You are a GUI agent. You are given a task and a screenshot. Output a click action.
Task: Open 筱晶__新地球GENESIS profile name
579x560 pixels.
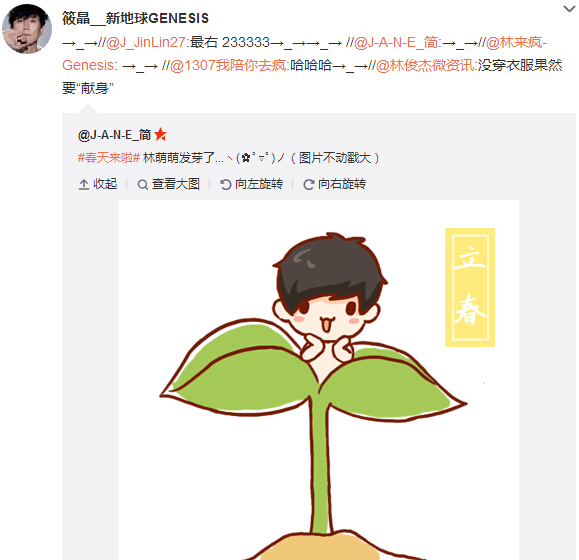[135, 18]
